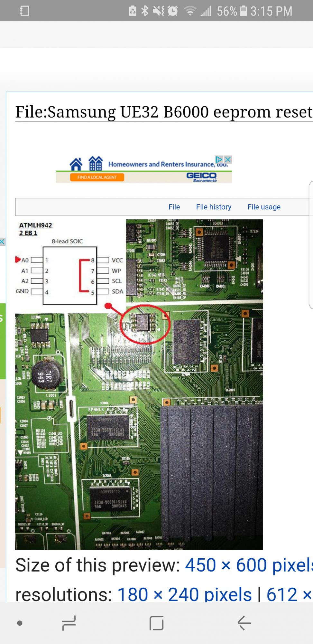Close the left side ad with X
This screenshot has width=313, height=644.
[x=2, y=241]
